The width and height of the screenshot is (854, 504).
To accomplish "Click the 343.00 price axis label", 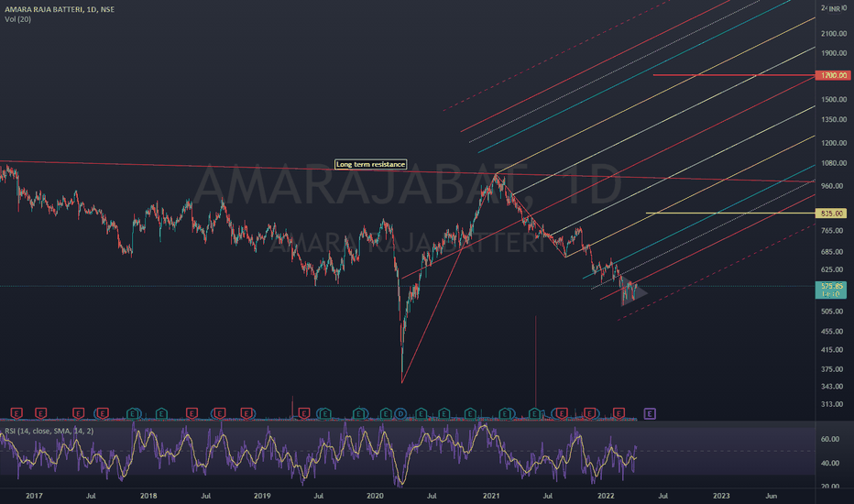I will 834,387.
